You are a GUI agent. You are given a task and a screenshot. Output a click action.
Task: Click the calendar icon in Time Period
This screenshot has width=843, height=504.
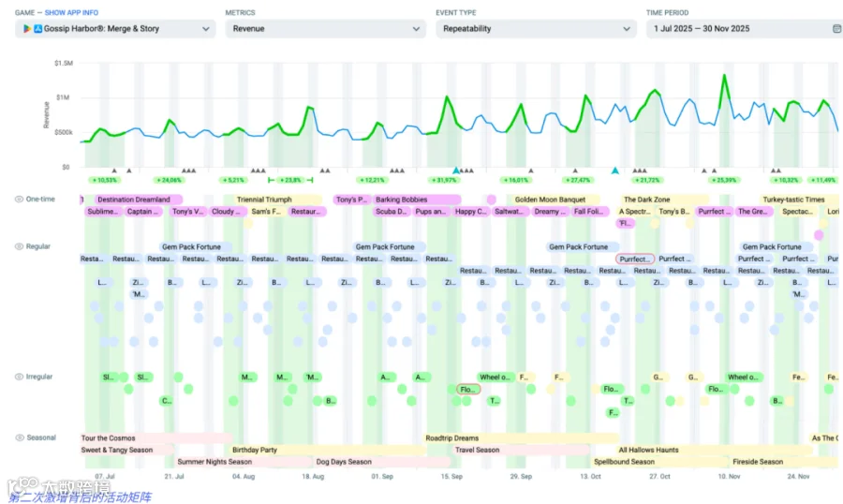click(x=836, y=28)
